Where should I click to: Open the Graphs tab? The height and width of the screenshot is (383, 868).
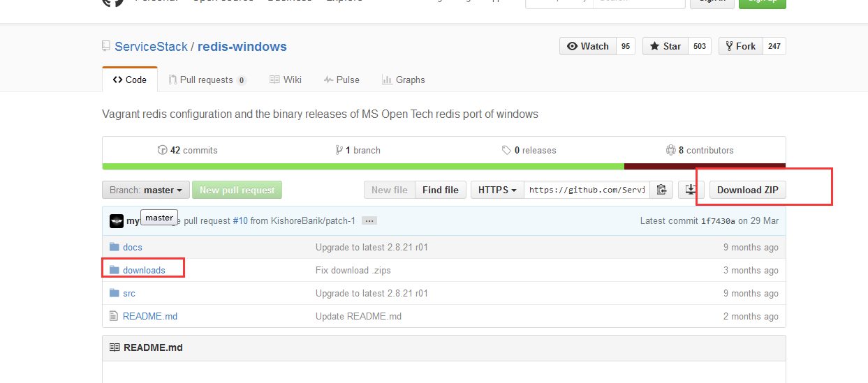pyautogui.click(x=404, y=80)
